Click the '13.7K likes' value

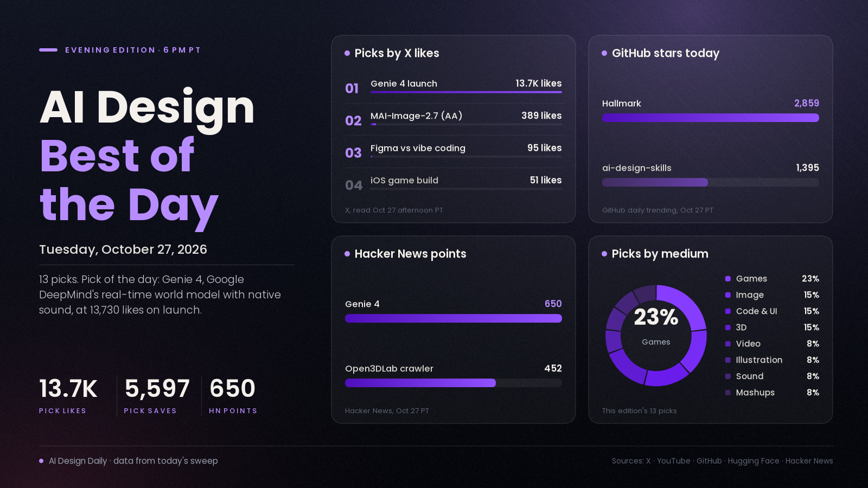[x=538, y=84]
